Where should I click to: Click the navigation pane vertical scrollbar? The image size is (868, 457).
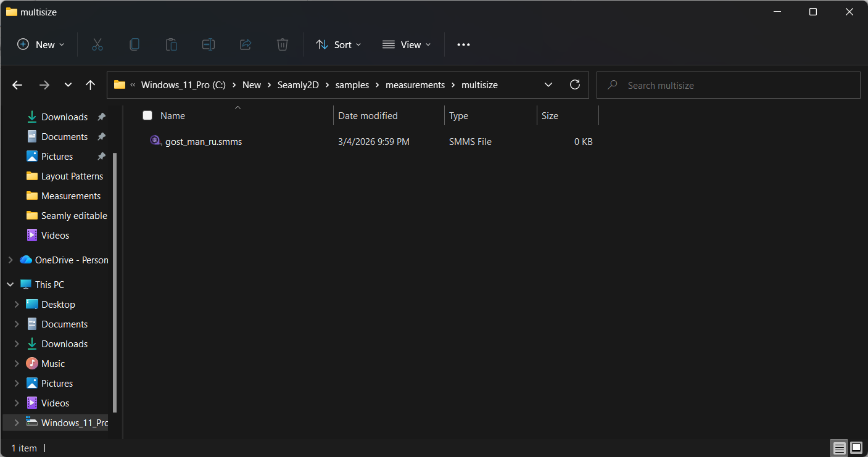coord(115,278)
